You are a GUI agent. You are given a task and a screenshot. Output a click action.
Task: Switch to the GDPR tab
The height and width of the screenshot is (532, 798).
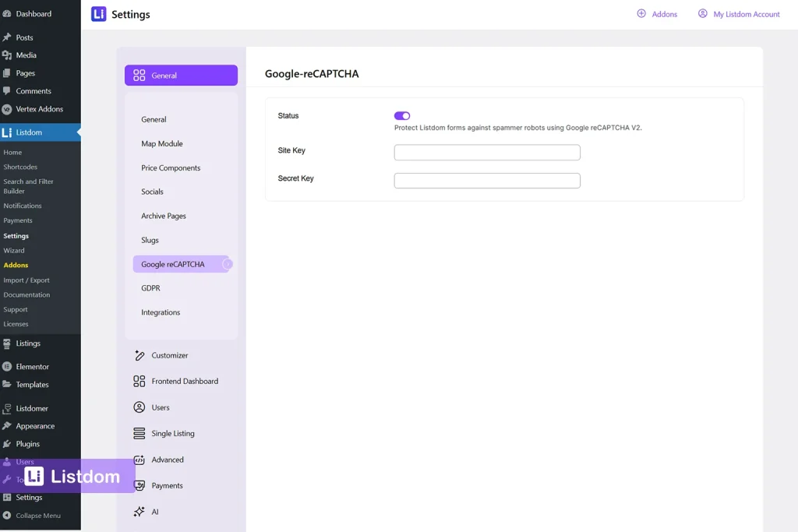pyautogui.click(x=149, y=287)
